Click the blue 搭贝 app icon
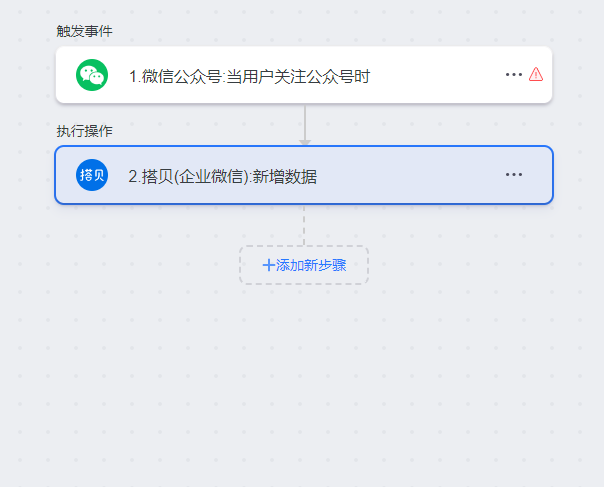Viewport: 604px width, 487px height. click(92, 175)
